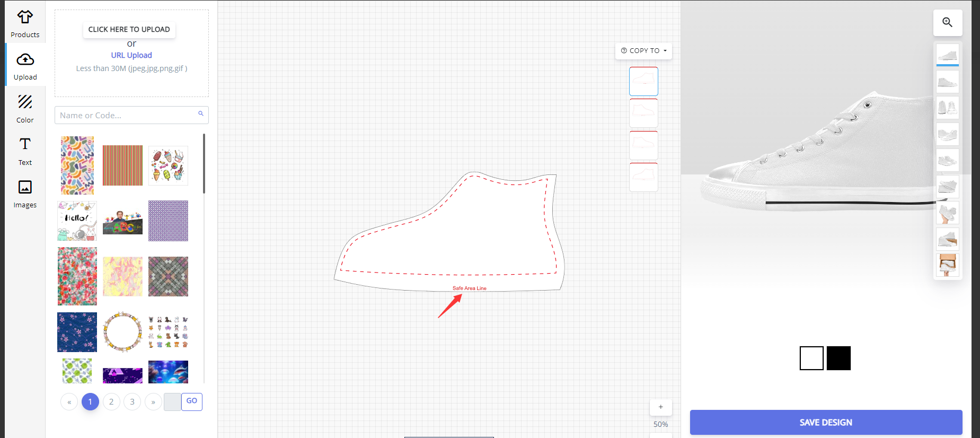Open the Products panel
Image resolution: width=980 pixels, height=438 pixels.
(x=25, y=24)
